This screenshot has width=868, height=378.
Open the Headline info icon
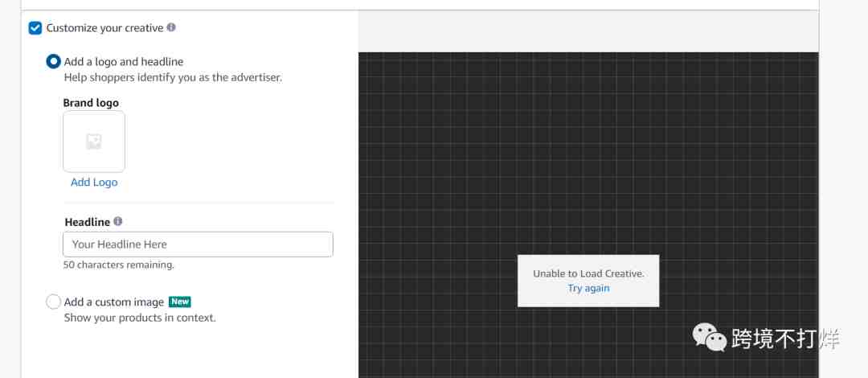tap(117, 221)
